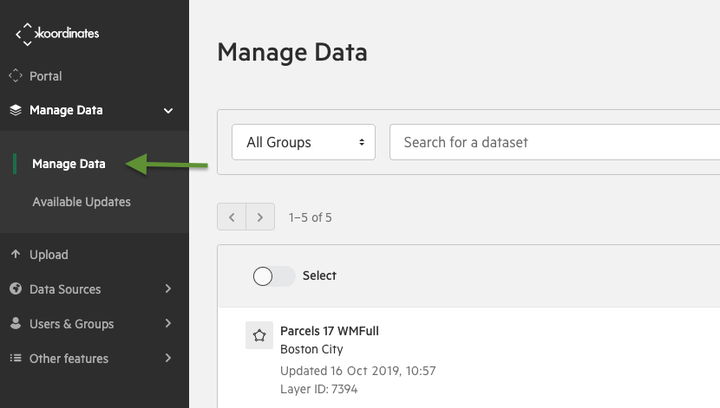The image size is (720, 408).
Task: Click the Other features list icon
Action: [16, 358]
